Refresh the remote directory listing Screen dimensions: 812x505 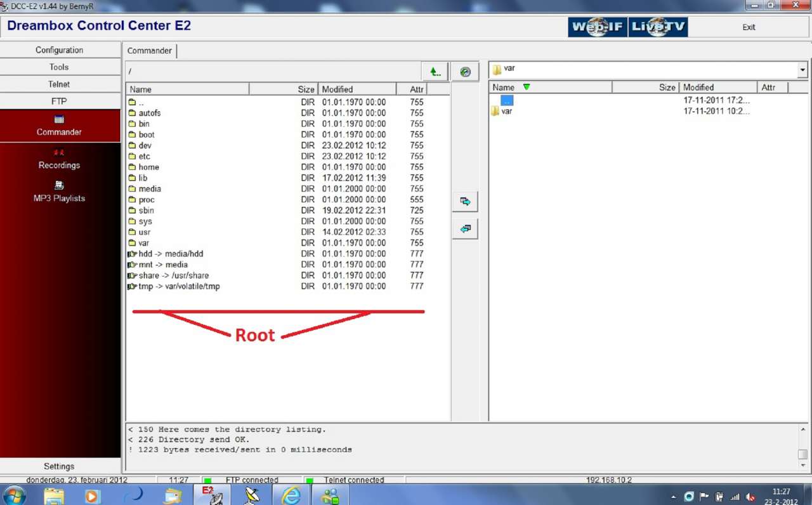point(465,72)
